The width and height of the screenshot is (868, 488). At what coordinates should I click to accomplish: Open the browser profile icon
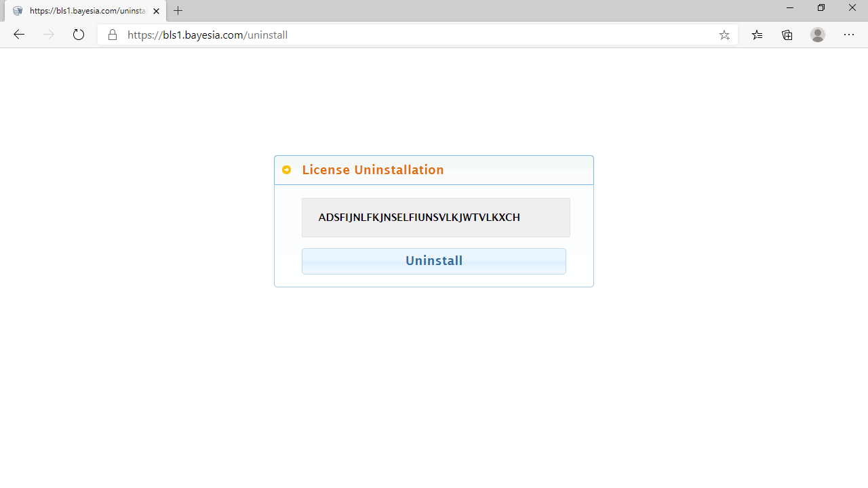coord(817,35)
